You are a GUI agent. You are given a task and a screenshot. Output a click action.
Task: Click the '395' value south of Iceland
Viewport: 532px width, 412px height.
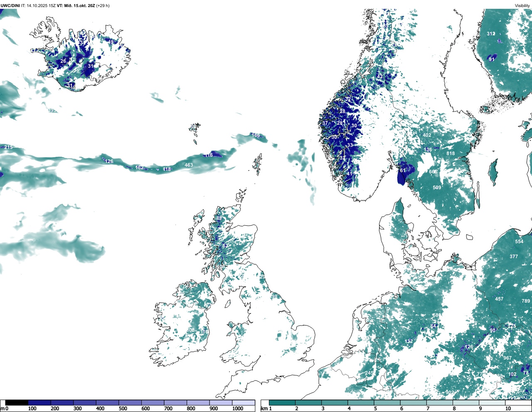pyautogui.click(x=52, y=110)
